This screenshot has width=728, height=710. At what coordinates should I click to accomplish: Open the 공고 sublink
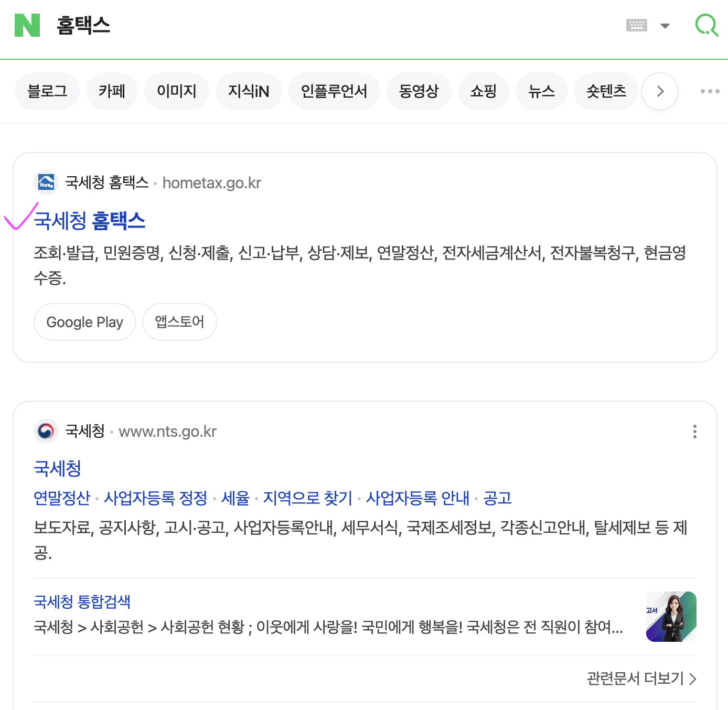click(x=497, y=498)
